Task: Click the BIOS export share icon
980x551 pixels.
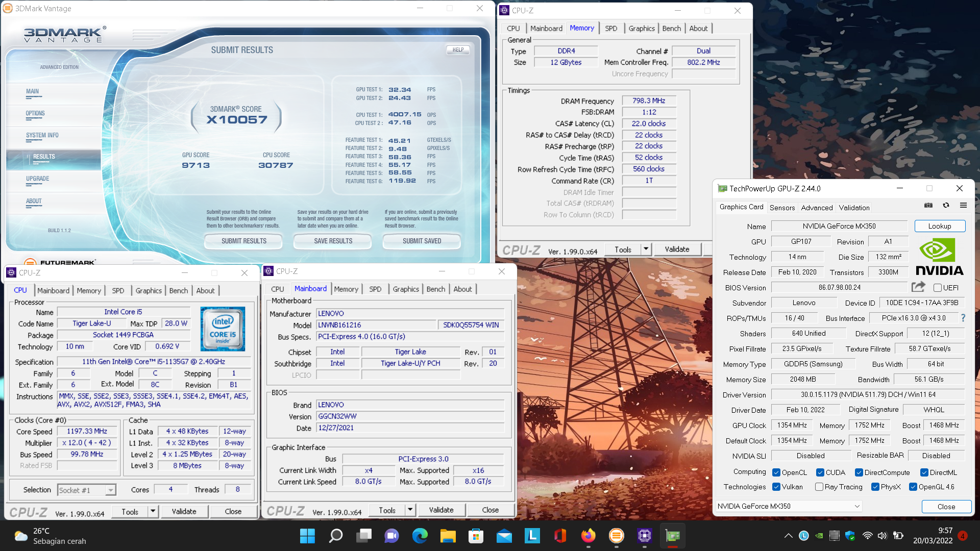Action: coord(919,287)
